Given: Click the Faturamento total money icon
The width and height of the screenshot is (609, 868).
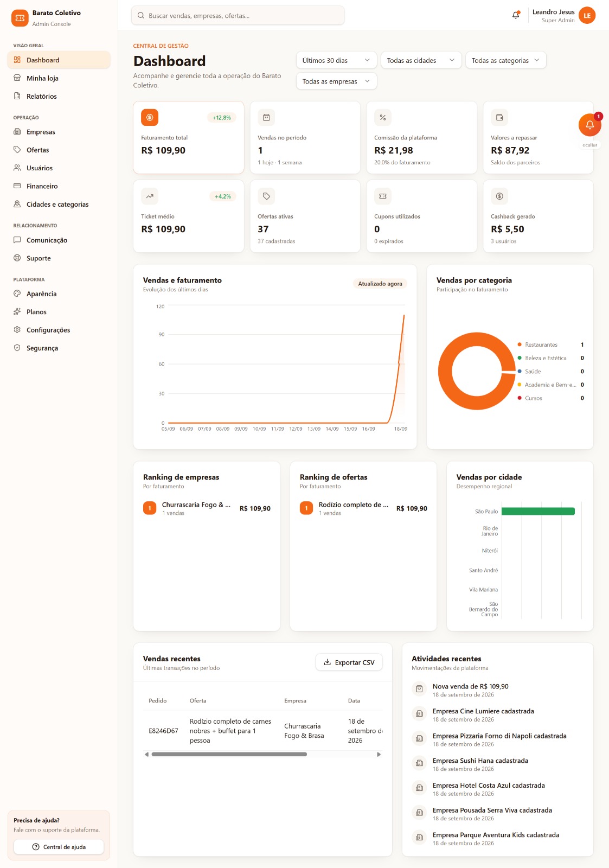Looking at the screenshot, I should (150, 117).
